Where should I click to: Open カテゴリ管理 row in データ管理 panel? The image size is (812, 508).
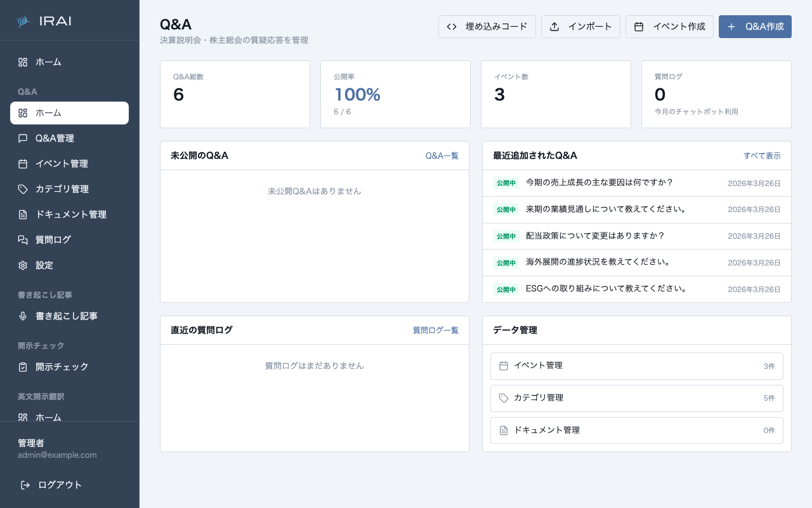636,398
